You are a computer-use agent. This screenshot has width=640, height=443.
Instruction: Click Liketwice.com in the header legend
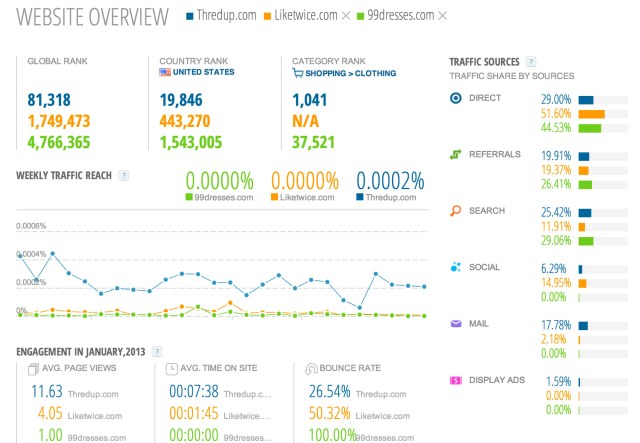(x=306, y=16)
